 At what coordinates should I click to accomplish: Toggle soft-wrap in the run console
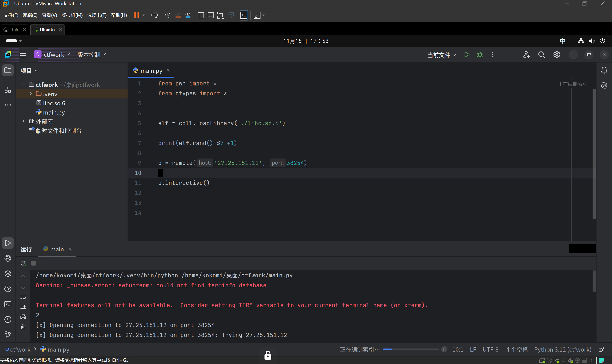coord(23,297)
